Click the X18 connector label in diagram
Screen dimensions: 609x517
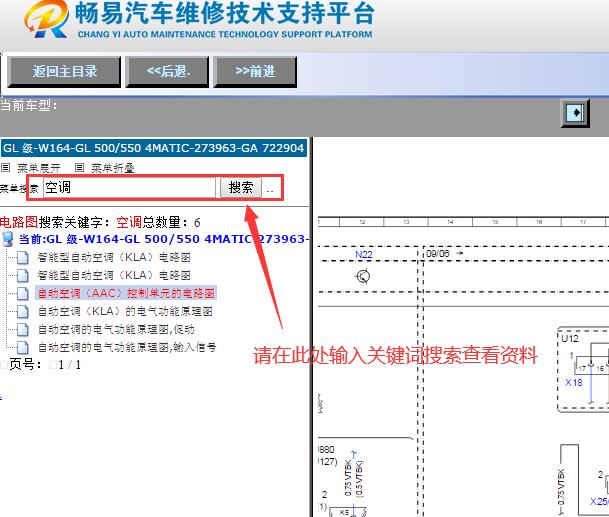(x=573, y=382)
